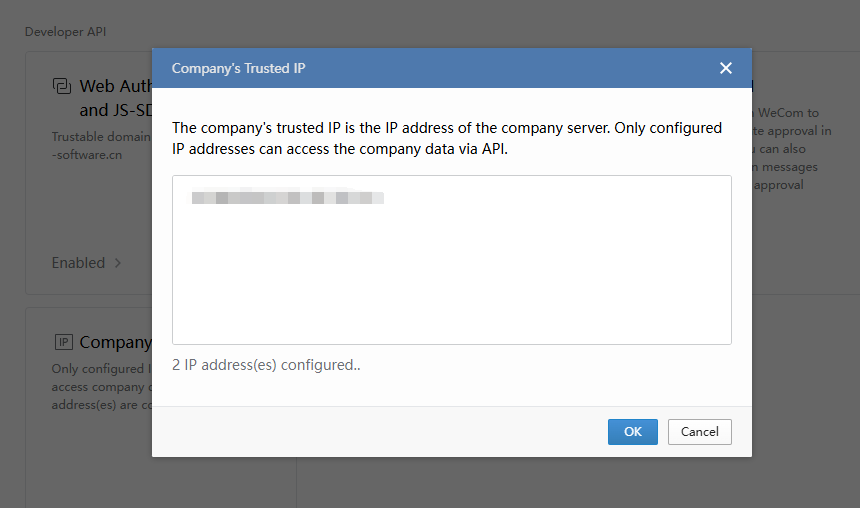Click the Web Authorization card icon

click(62, 87)
